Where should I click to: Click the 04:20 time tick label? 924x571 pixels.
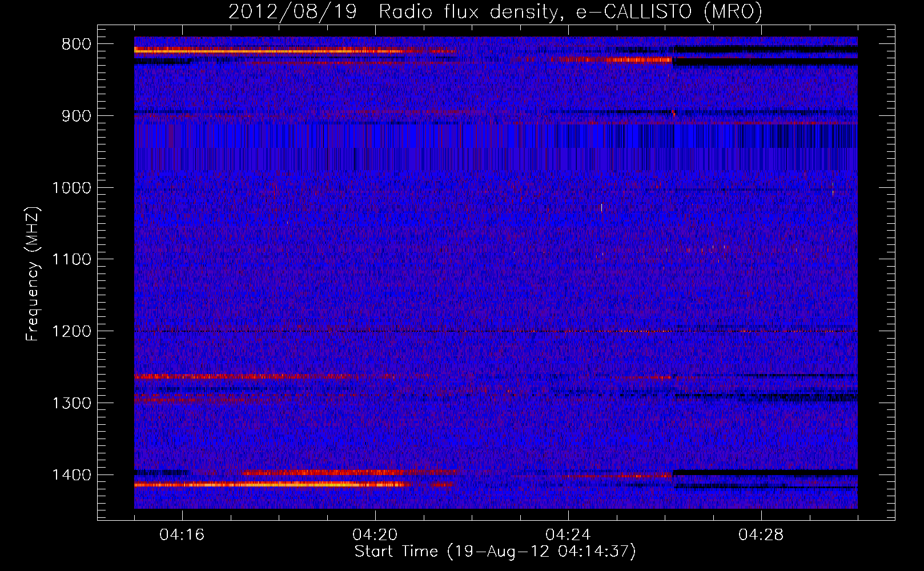click(375, 535)
